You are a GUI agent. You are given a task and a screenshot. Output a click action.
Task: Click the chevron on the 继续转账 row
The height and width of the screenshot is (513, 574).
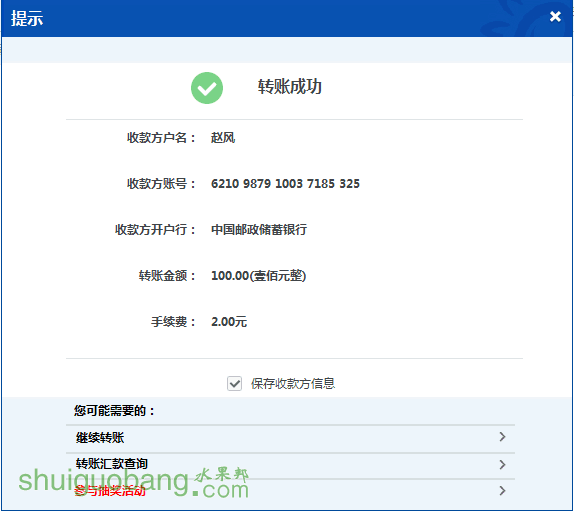pos(502,436)
